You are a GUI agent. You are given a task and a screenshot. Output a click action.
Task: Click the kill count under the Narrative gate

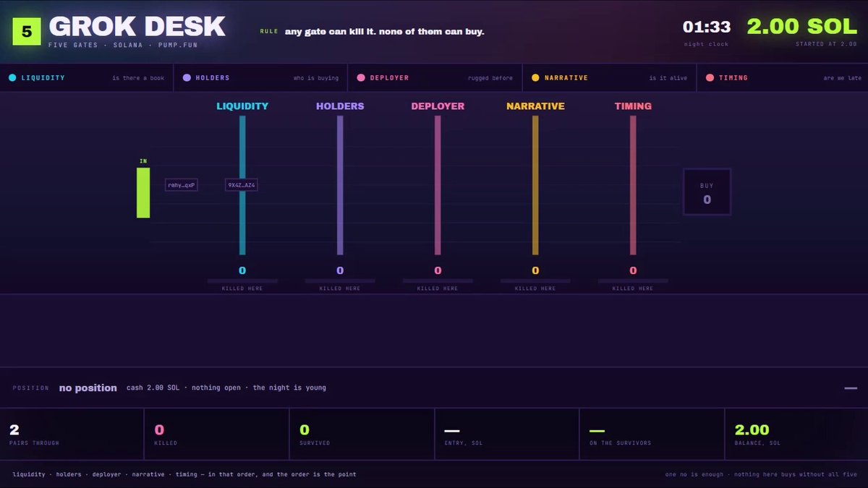535,270
